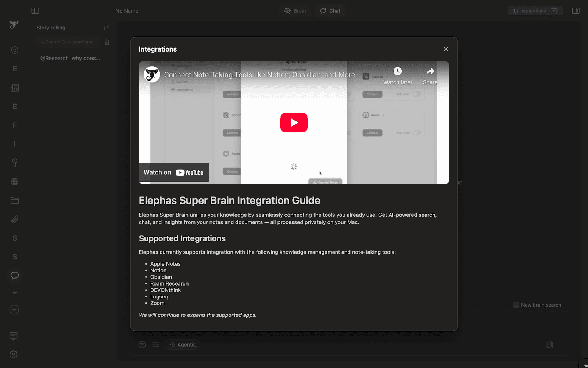Open the key/API credentials icon in sidebar
588x368 pixels.
(14, 162)
